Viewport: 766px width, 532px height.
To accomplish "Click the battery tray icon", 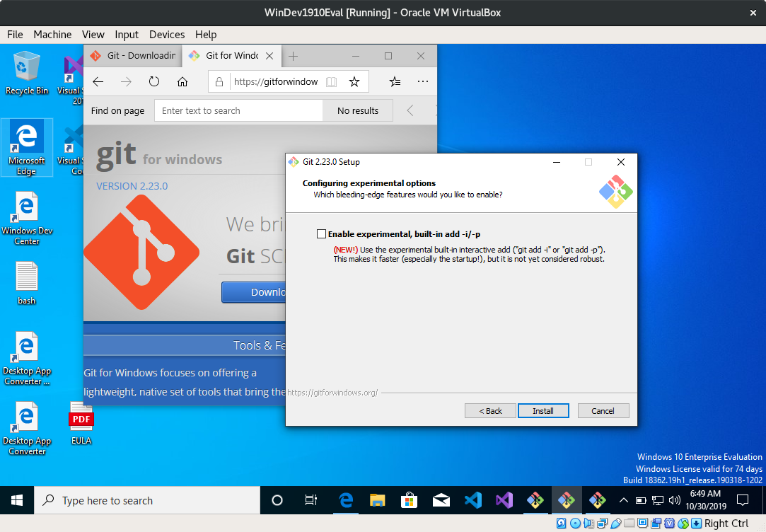I will pos(640,500).
